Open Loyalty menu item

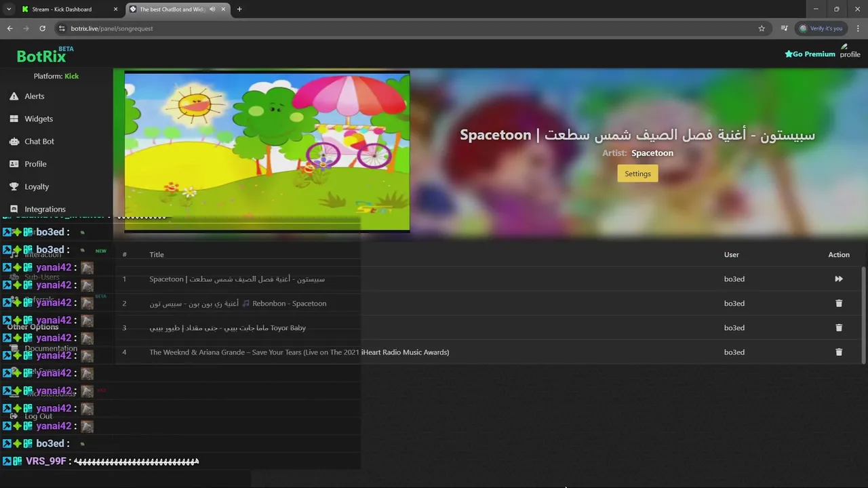click(x=37, y=186)
